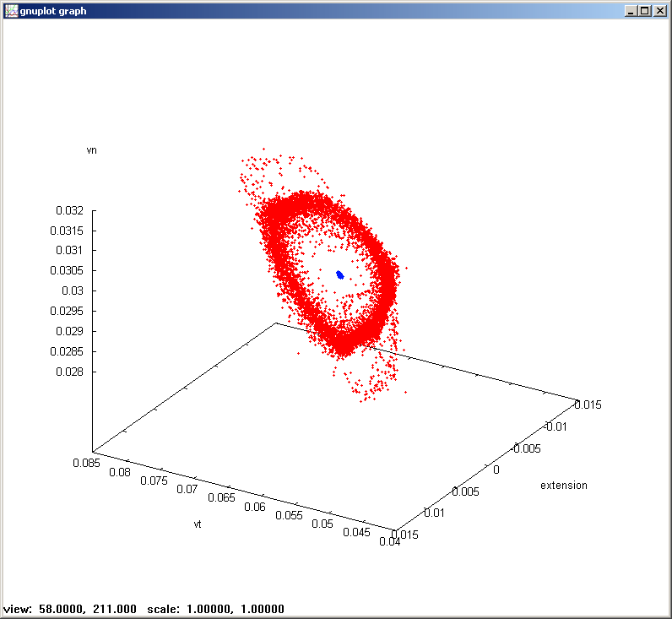Click the 'vn' axis label
This screenshot has width=672, height=619.
click(x=92, y=150)
